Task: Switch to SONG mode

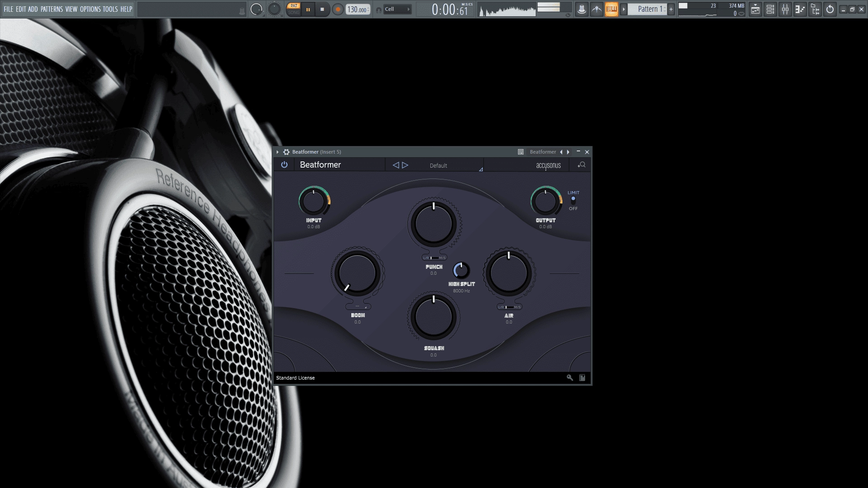Action: [x=294, y=12]
